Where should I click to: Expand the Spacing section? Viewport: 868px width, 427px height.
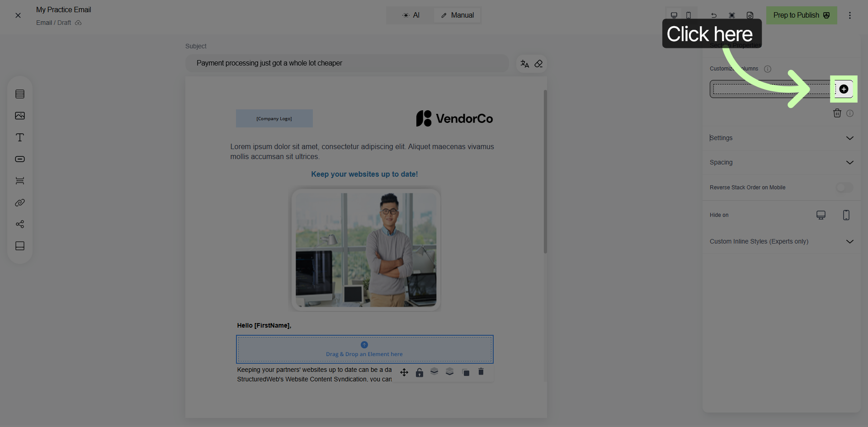[782, 162]
